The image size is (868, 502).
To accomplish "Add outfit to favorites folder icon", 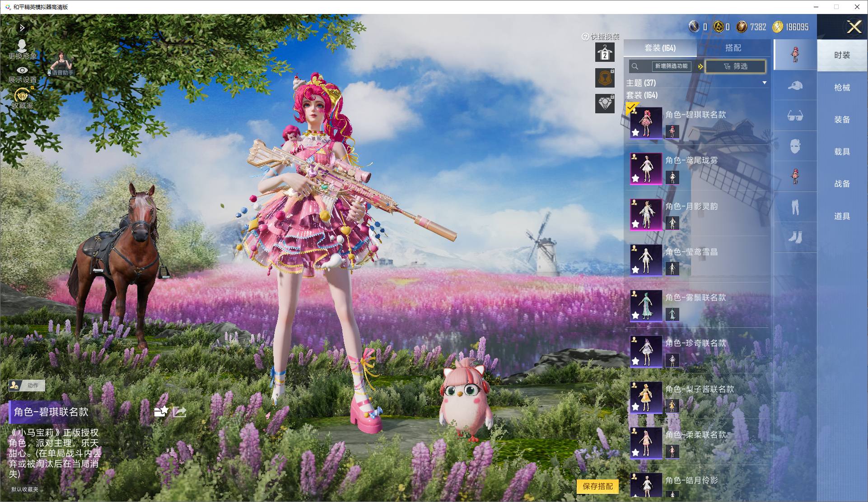I will [x=161, y=411].
